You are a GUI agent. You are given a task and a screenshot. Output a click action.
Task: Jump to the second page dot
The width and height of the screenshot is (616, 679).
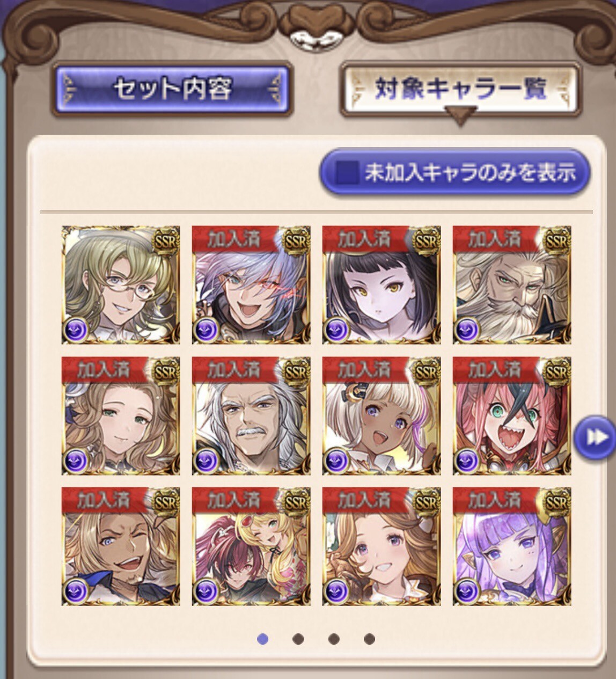[298, 639]
